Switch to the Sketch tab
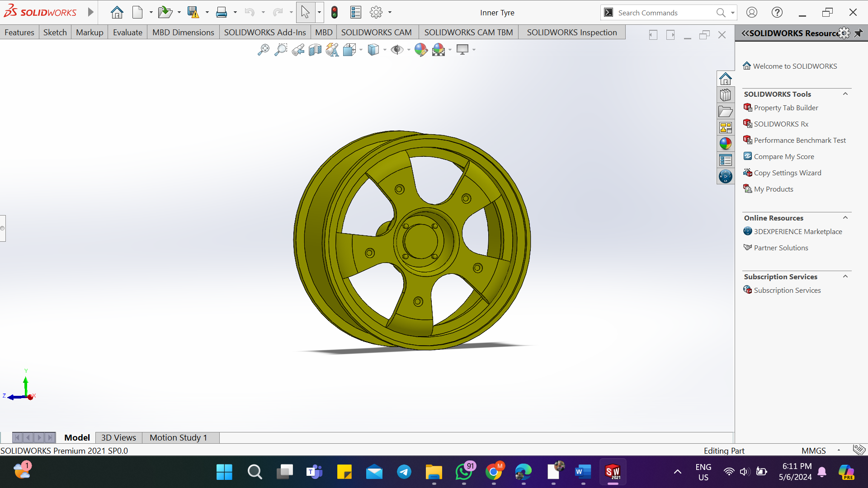The image size is (868, 488). pyautogui.click(x=55, y=33)
